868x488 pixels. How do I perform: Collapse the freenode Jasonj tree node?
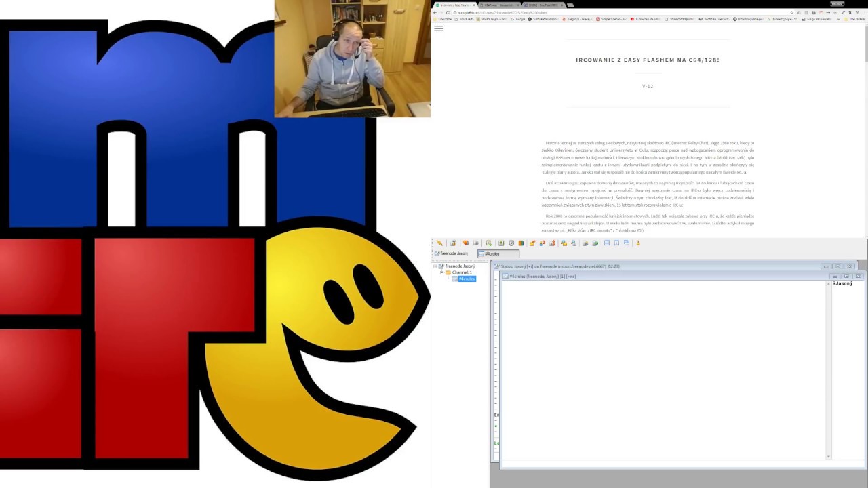click(436, 266)
